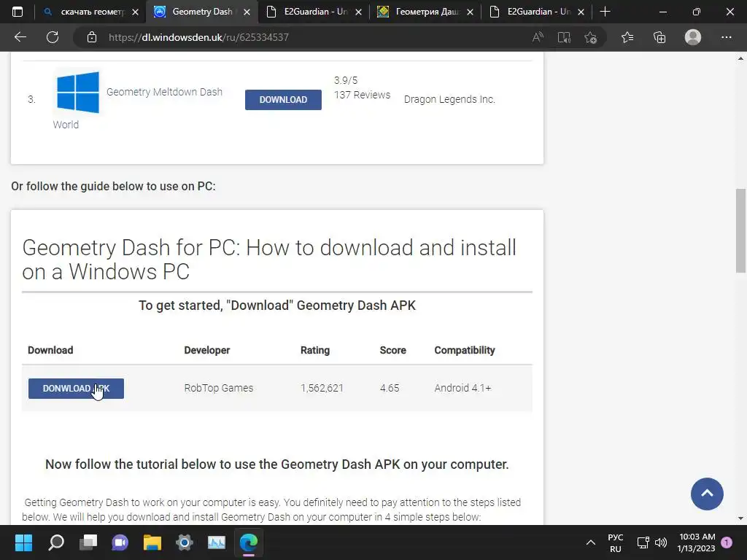The width and height of the screenshot is (747, 560).
Task: Click the Android 4.1+ compatibility cell
Action: click(462, 388)
